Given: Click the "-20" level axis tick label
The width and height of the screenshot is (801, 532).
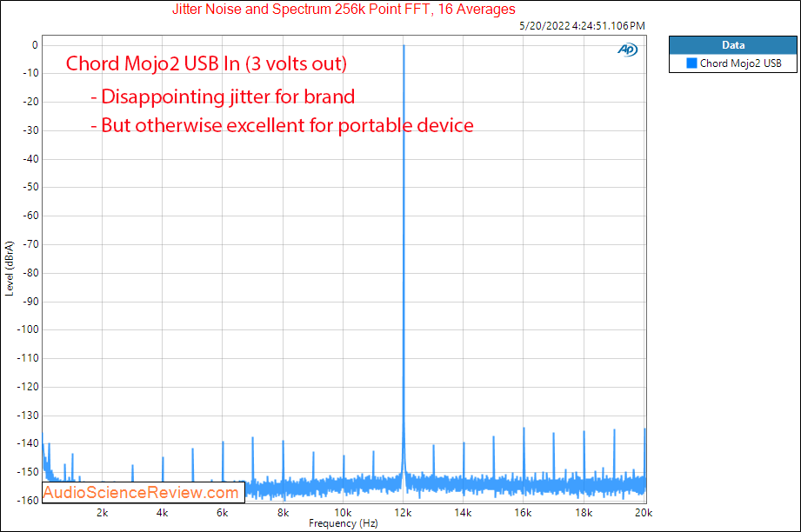Looking at the screenshot, I should 30,102.
